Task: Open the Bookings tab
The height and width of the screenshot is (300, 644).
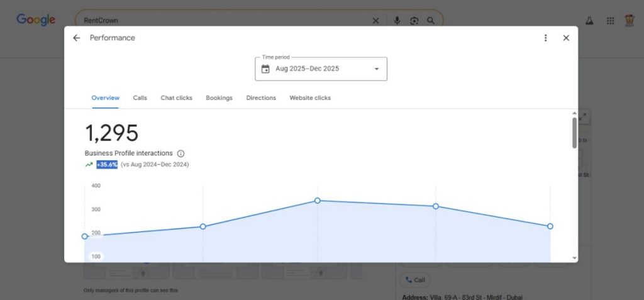Action: 219,98
